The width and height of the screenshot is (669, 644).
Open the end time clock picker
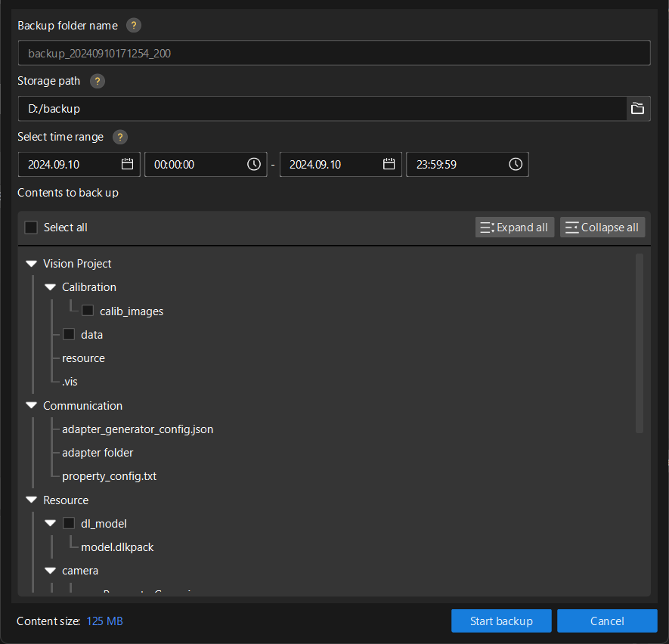[x=515, y=164]
